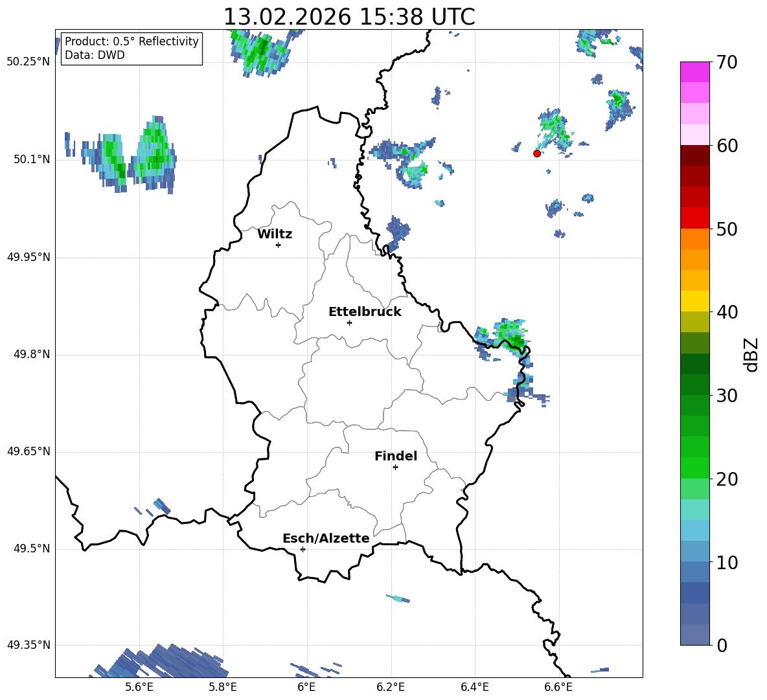
Task: Click the yellow colorbar segment near 40
Action: coord(694,301)
